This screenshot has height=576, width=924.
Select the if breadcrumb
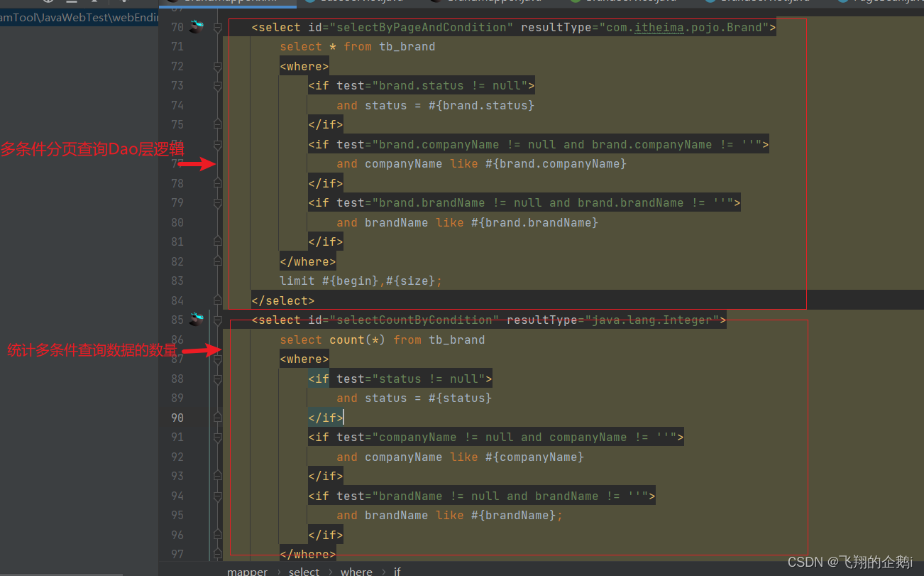click(x=397, y=571)
